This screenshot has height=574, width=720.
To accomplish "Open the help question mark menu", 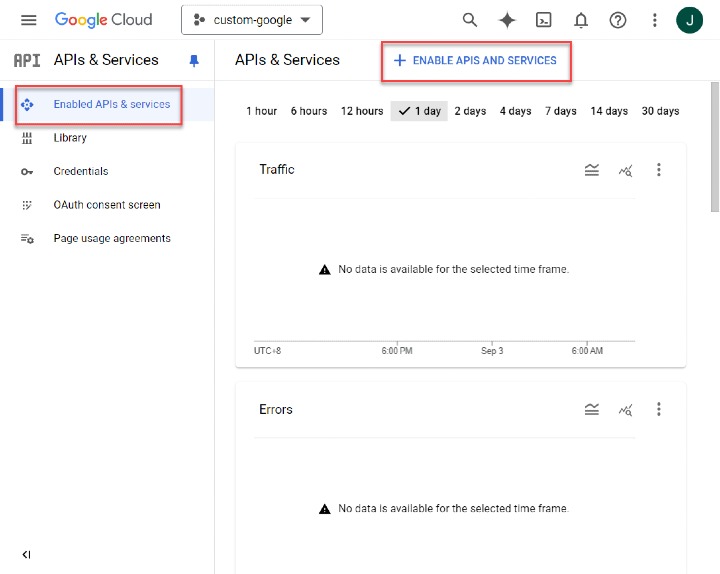I will (x=618, y=20).
